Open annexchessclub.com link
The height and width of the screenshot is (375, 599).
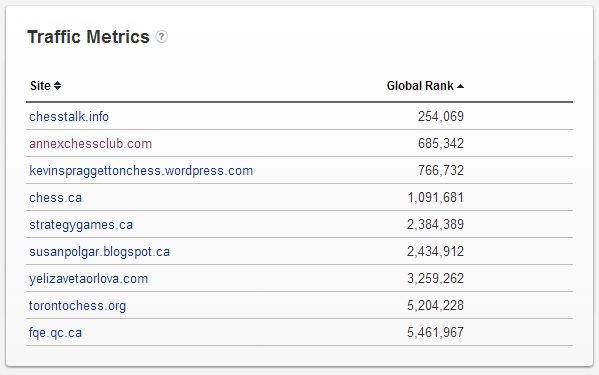tap(91, 143)
